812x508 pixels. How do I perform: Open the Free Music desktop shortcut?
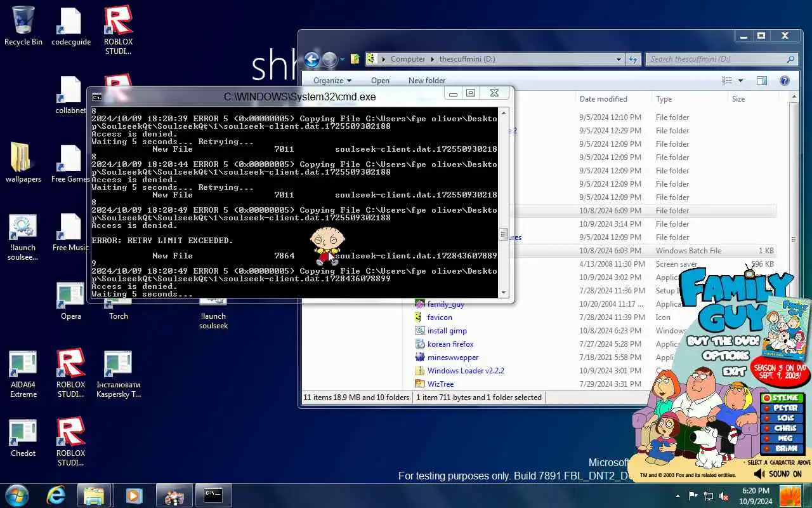71,232
